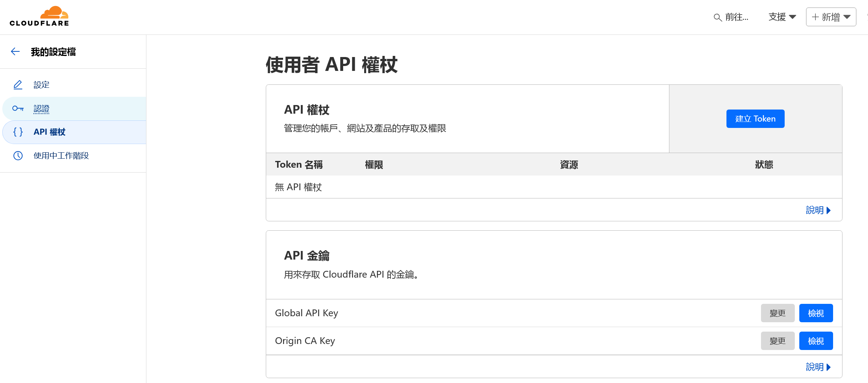Click the Cloudflare logo
868x383 pixels.
pyautogui.click(x=39, y=16)
